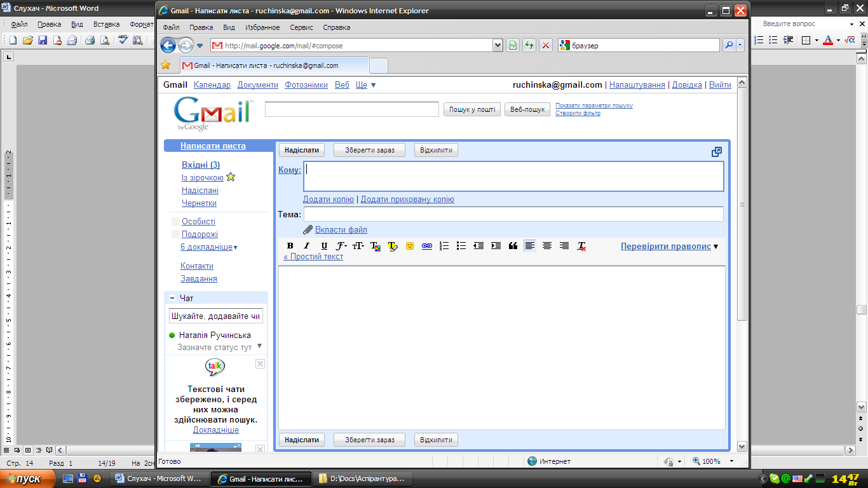Open the Избранное menu in Internet Explorer

[262, 28]
